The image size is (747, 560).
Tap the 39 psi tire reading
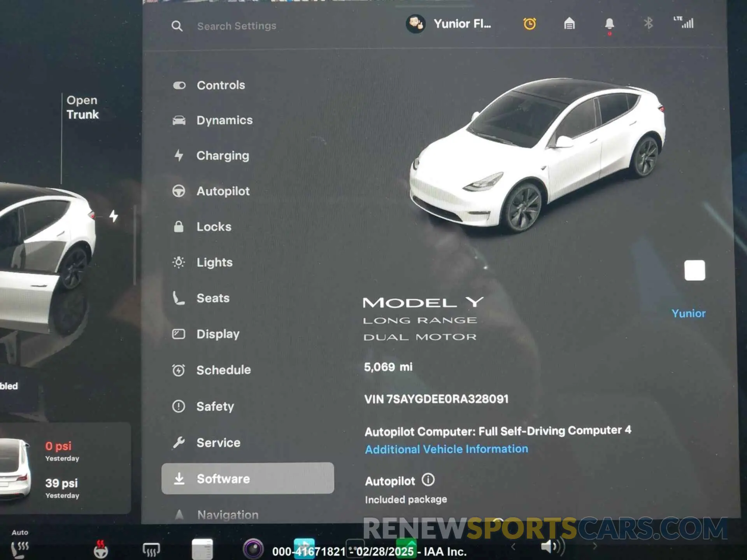pos(61,483)
